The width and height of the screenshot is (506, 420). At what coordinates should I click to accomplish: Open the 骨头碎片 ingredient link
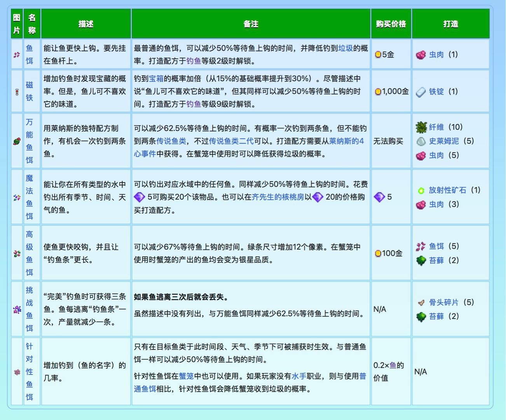[x=444, y=303]
